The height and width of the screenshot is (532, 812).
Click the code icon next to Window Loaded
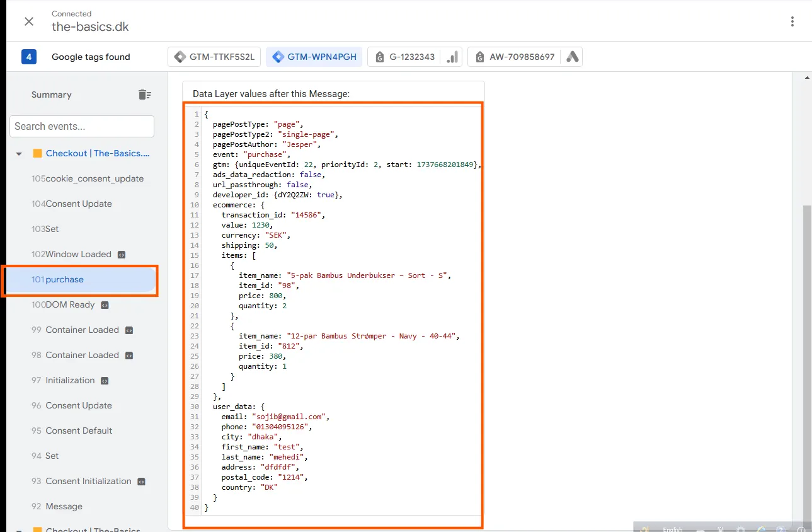click(122, 255)
